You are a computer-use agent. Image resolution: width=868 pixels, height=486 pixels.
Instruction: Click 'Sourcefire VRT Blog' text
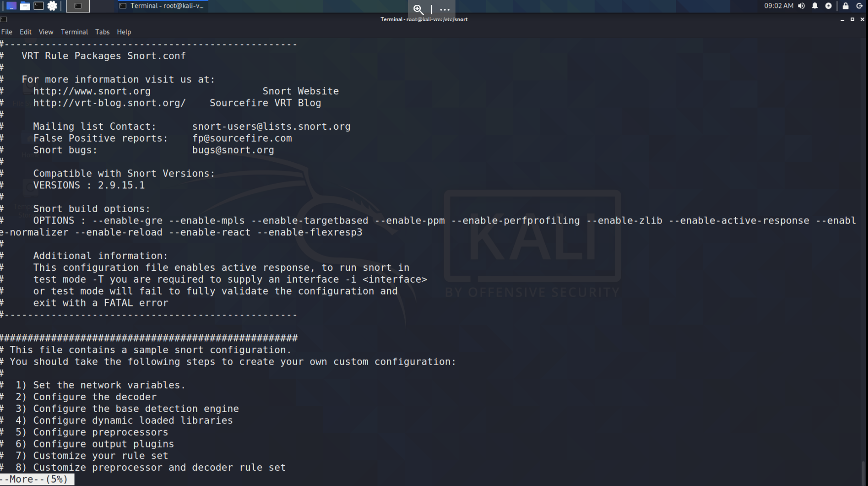pyautogui.click(x=265, y=103)
